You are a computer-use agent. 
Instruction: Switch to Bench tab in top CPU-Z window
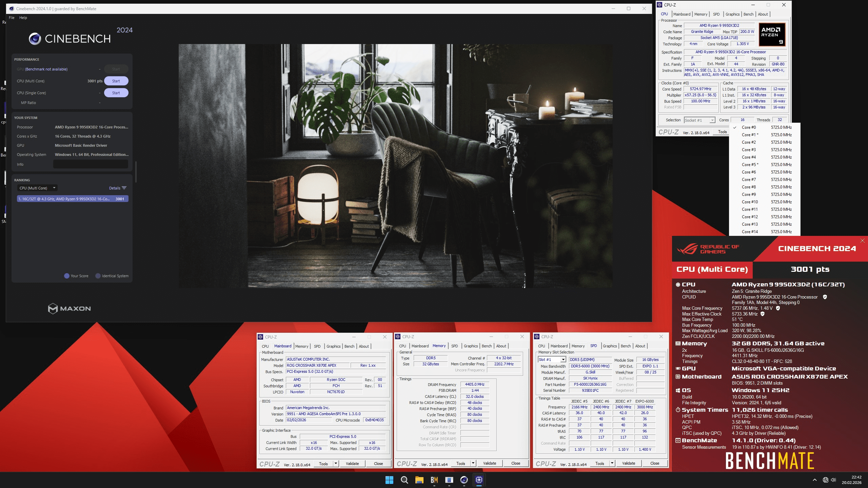[x=748, y=14]
